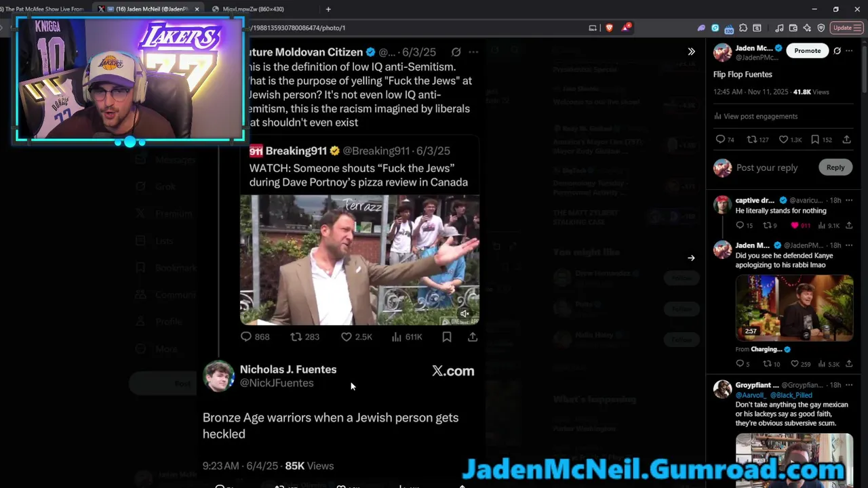Switch to The Pat McAfee Show tab

[44, 9]
